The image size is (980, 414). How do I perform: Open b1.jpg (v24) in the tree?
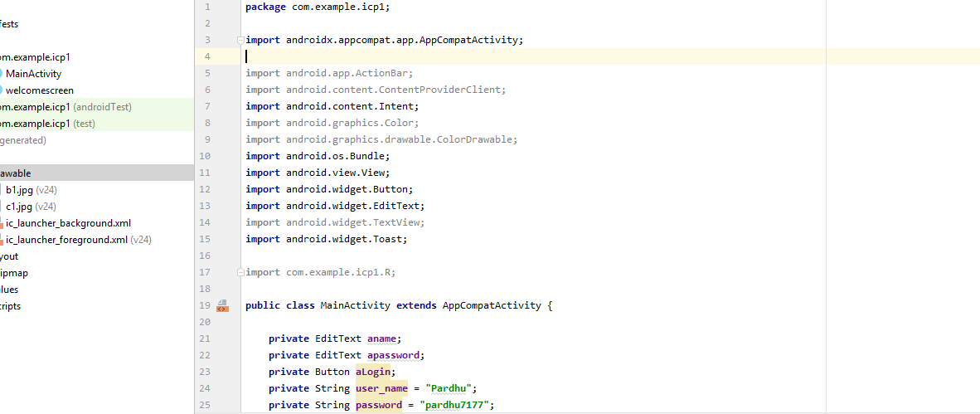[32, 189]
